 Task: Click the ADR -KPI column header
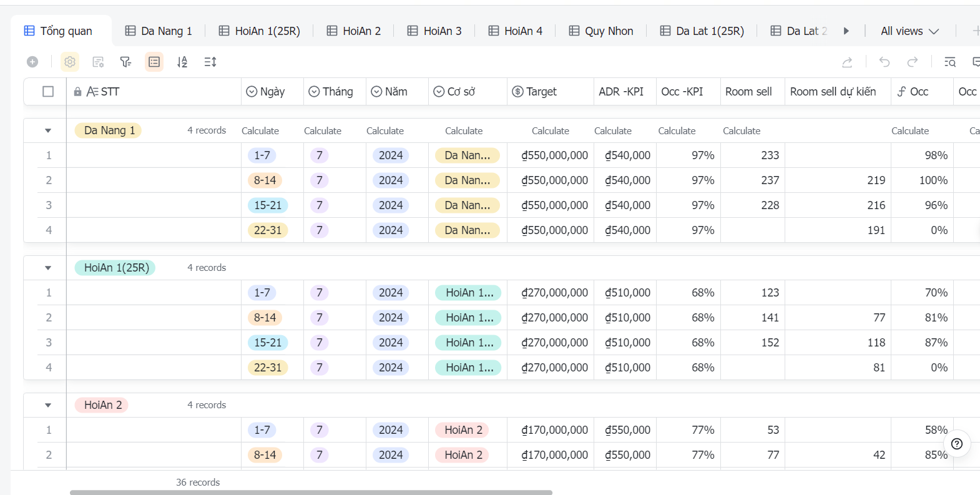(x=625, y=92)
